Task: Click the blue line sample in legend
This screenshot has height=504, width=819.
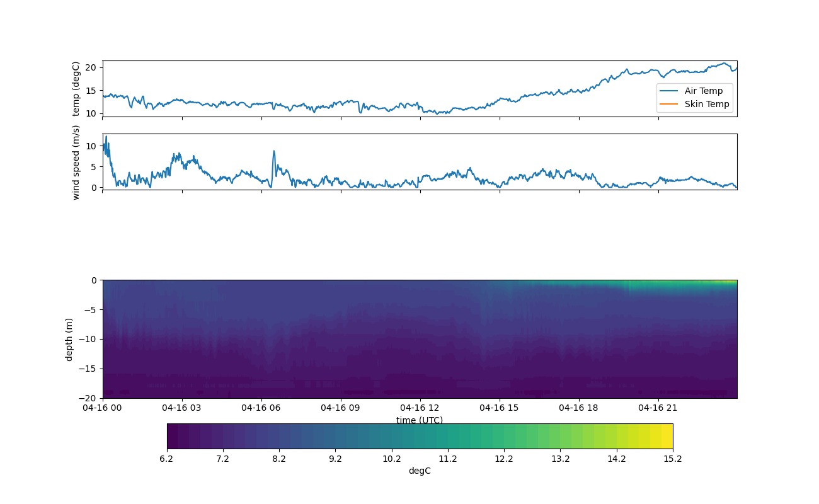Action: point(670,91)
